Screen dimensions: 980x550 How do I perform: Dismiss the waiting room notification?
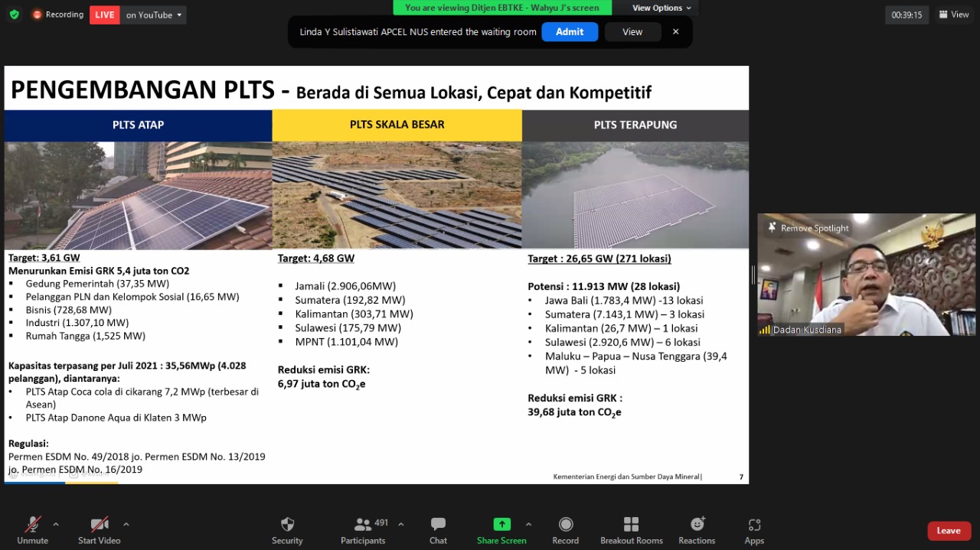pos(675,32)
